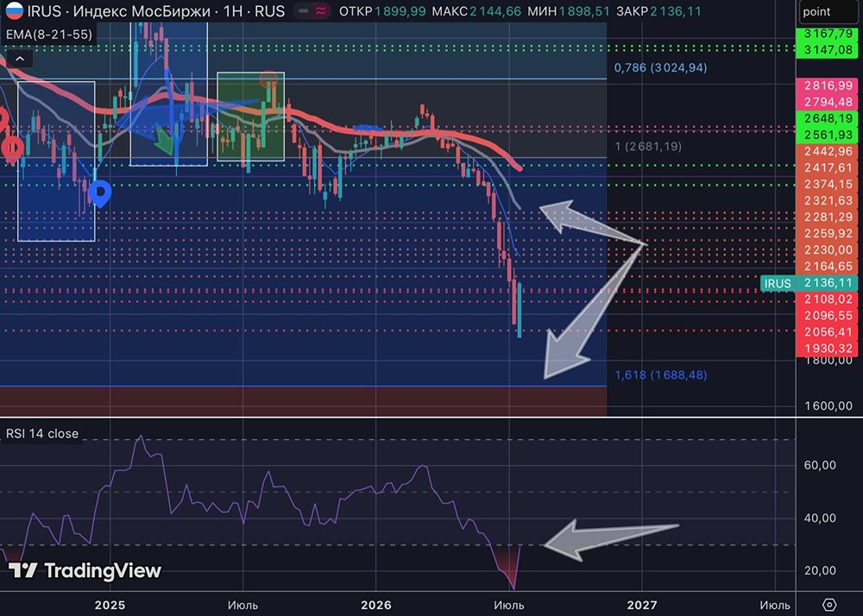Click pink price label 2794,48
This screenshot has width=863, height=616.
(828, 102)
